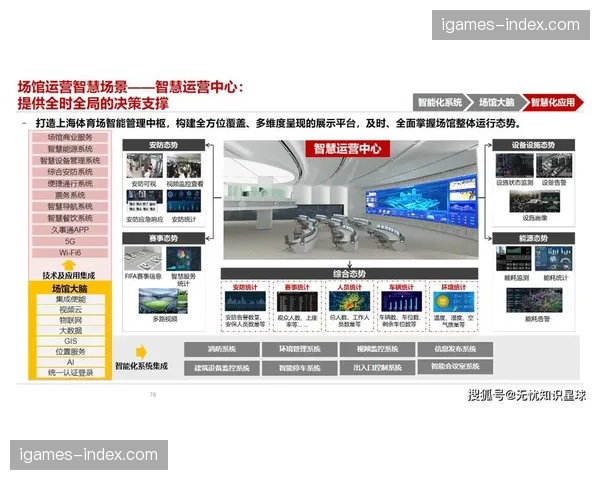Click the 智能化系统集成 label
The image size is (600, 480).
[x=142, y=366]
